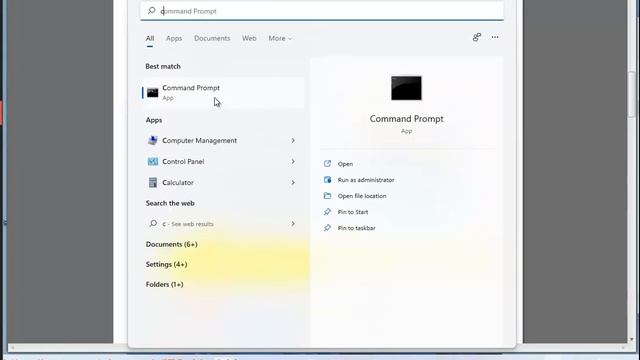This screenshot has width=640, height=360.
Task: Switch to the Web tab
Action: pyautogui.click(x=249, y=38)
